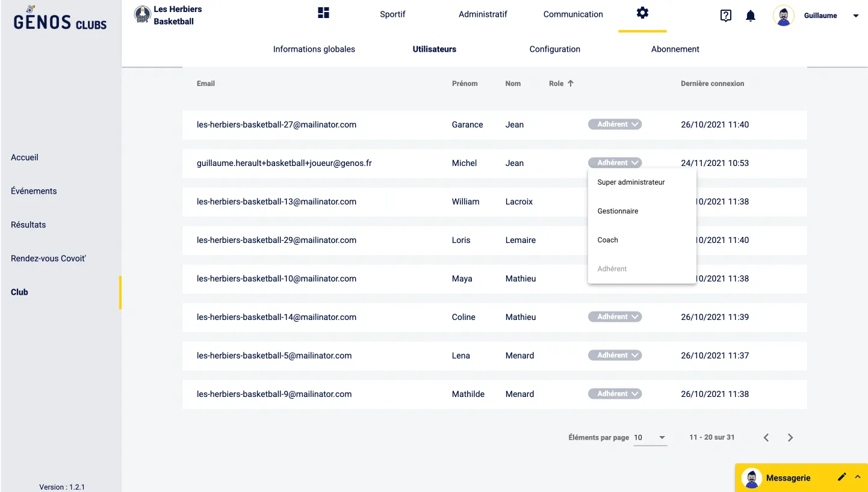Navigate to Événements in sidebar
The width and height of the screenshot is (868, 492).
34,191
